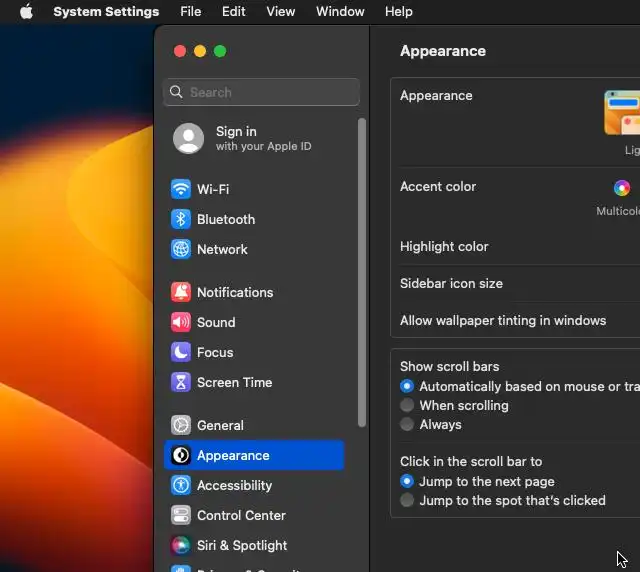
Task: Open Accessibility settings label
Action: coord(235,485)
